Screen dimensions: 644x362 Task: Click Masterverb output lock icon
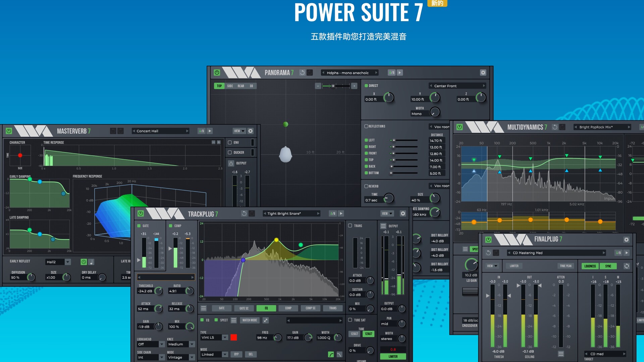coord(231,163)
